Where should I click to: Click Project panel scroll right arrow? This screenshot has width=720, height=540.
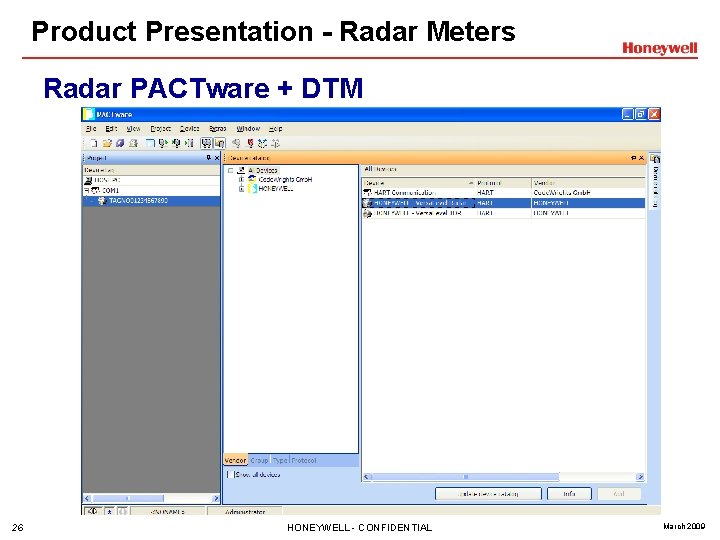(x=216, y=498)
